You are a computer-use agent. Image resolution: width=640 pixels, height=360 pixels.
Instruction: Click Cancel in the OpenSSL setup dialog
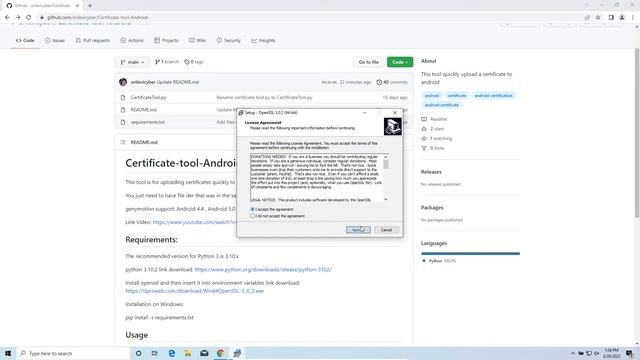pos(386,230)
